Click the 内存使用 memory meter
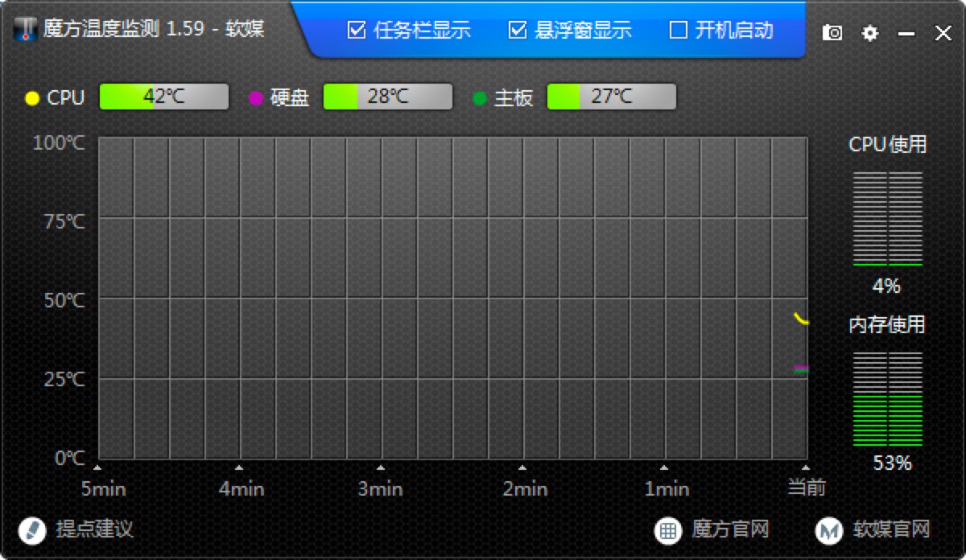This screenshot has width=966, height=560. click(x=888, y=398)
